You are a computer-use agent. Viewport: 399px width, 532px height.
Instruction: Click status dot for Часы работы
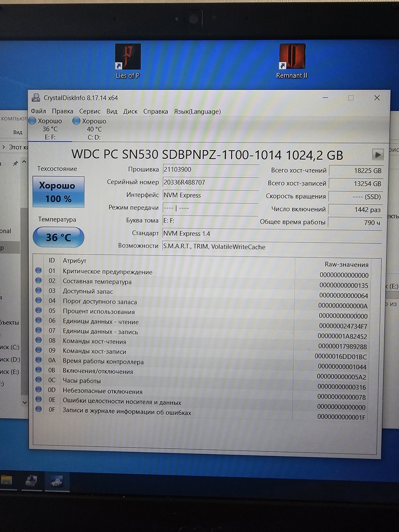pos(39,379)
